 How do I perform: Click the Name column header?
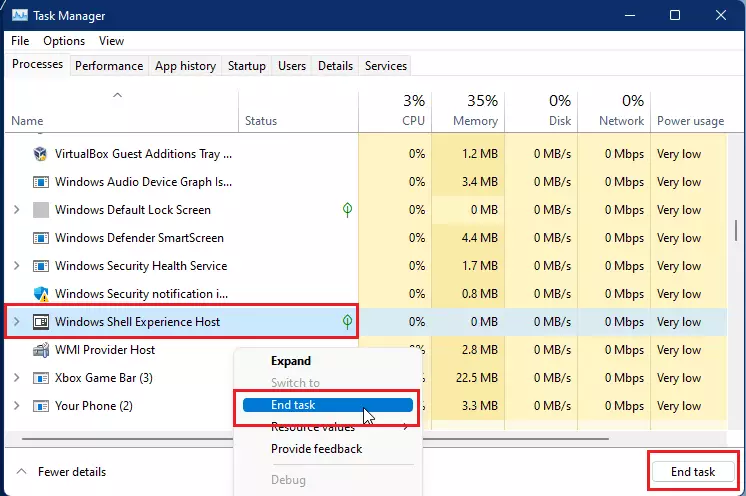coord(121,110)
